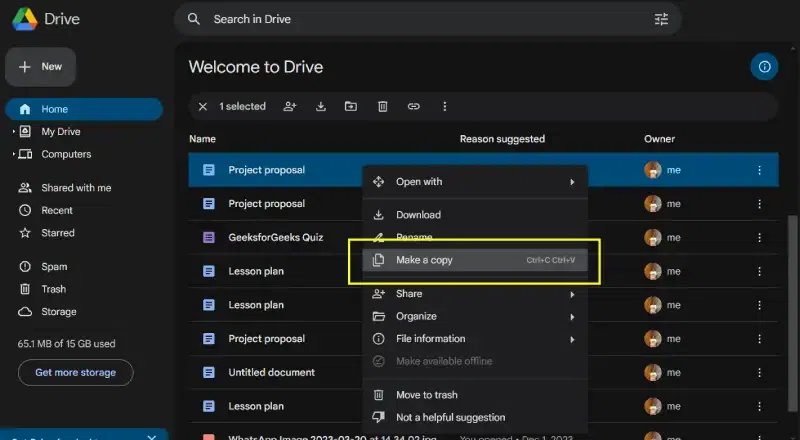
Task: Click 65.1 MB of 15 GB used text
Action: (66, 344)
